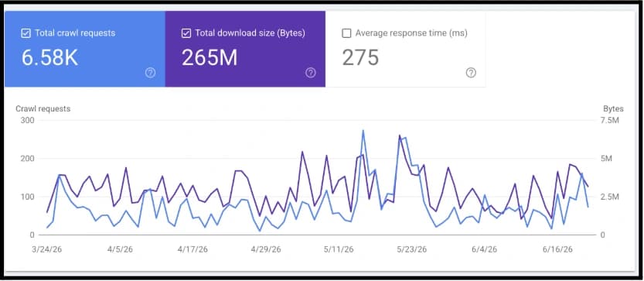Click the Total download size (Bytes) label

(250, 33)
